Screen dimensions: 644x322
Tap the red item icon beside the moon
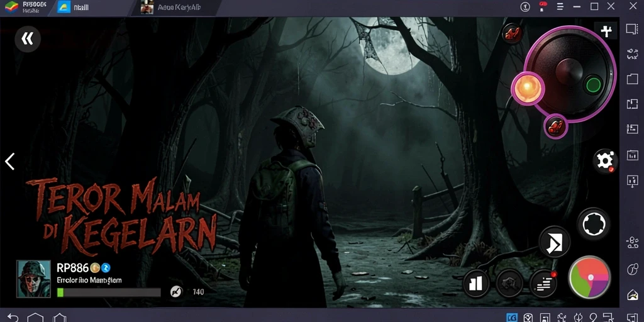click(512, 34)
